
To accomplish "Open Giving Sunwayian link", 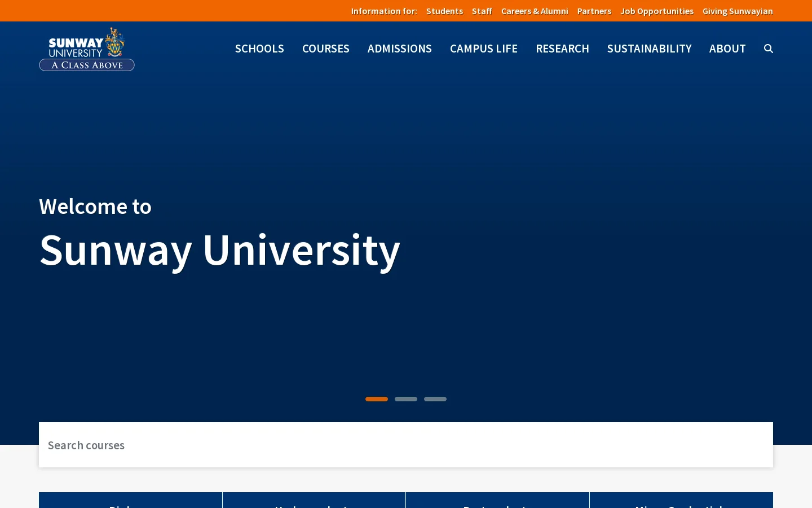I will [x=738, y=11].
